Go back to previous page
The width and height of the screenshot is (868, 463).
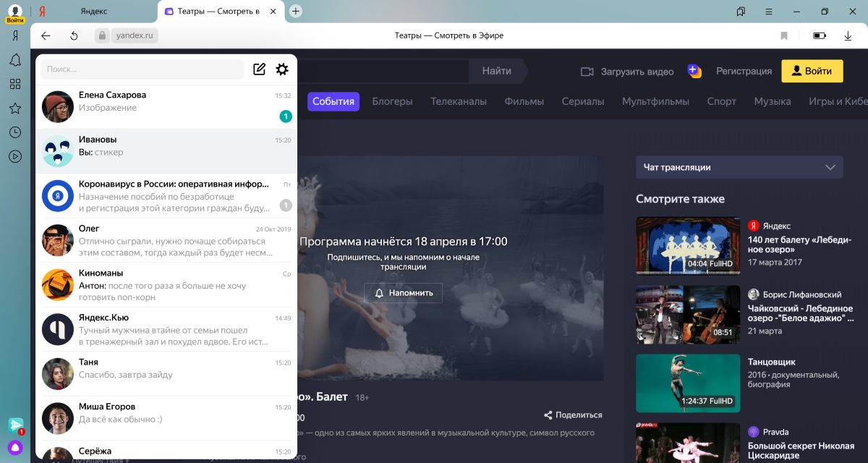point(46,35)
